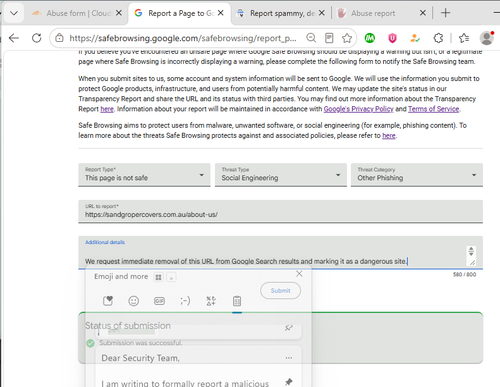Close the Report a Page to Google tab
500x387 pixels.
tap(221, 13)
